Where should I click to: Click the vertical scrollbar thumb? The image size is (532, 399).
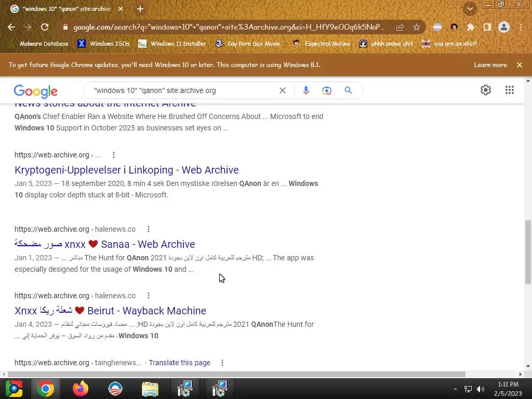(528, 252)
